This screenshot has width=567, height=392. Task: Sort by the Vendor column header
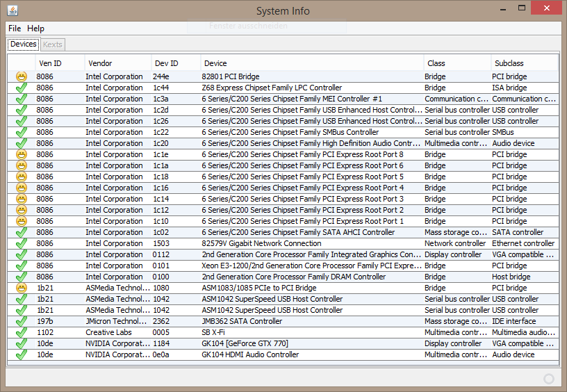click(x=118, y=63)
